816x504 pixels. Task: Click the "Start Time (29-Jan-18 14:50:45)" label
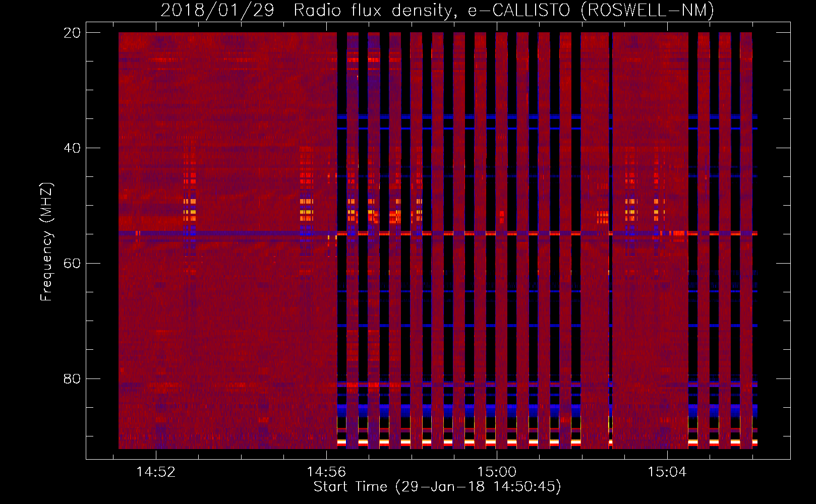(437, 487)
